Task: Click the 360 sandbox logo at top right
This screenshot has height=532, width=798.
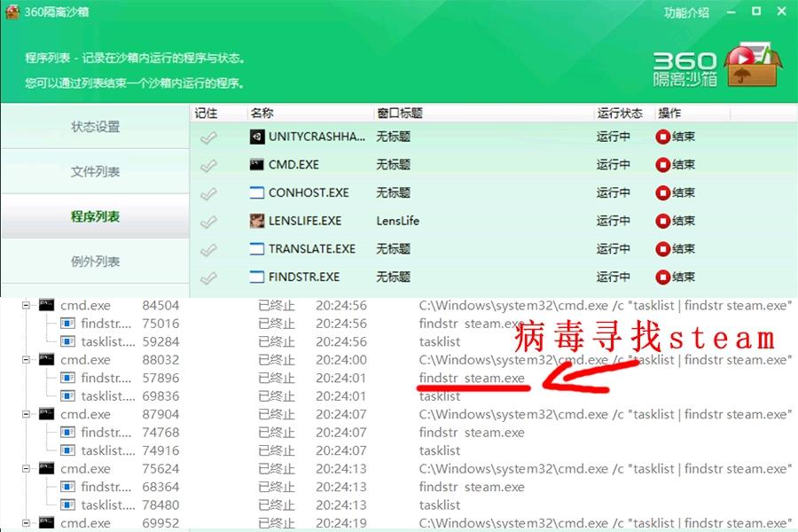Action: [716, 66]
